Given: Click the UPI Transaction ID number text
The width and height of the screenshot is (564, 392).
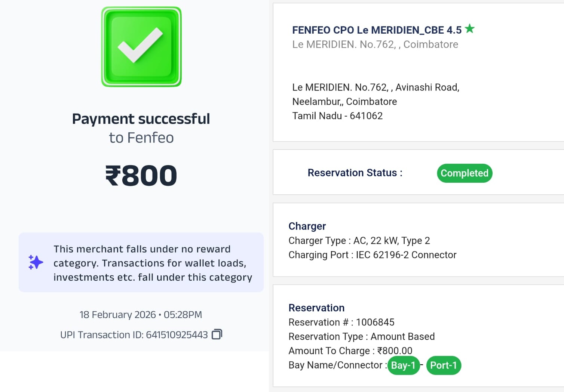Looking at the screenshot, I should coord(177,335).
